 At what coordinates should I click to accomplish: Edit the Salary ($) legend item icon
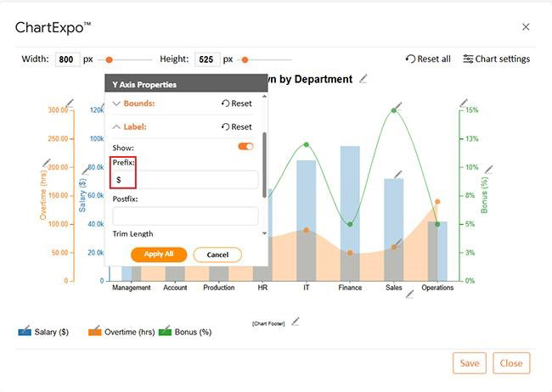tap(25, 331)
